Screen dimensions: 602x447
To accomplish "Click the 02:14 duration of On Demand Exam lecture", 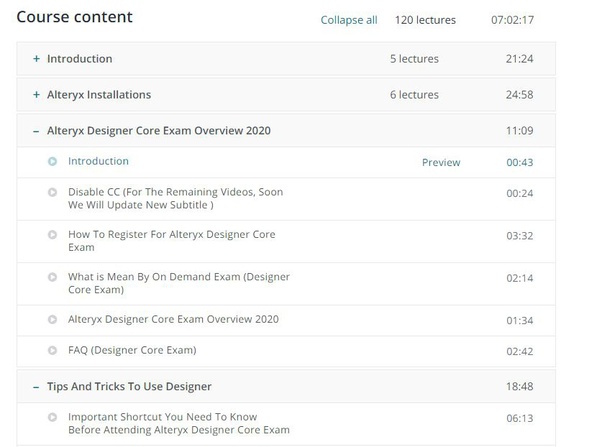I will pyautogui.click(x=520, y=278).
